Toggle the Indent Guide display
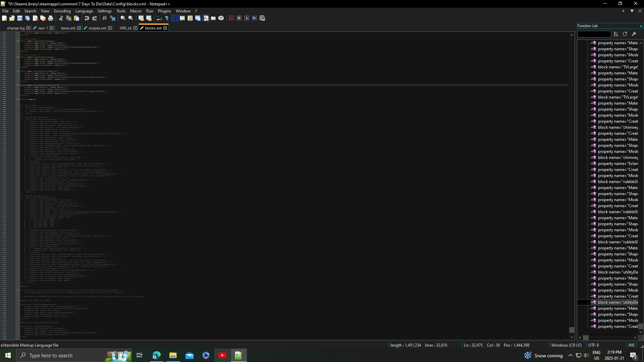The height and width of the screenshot is (362, 644). click(x=175, y=18)
